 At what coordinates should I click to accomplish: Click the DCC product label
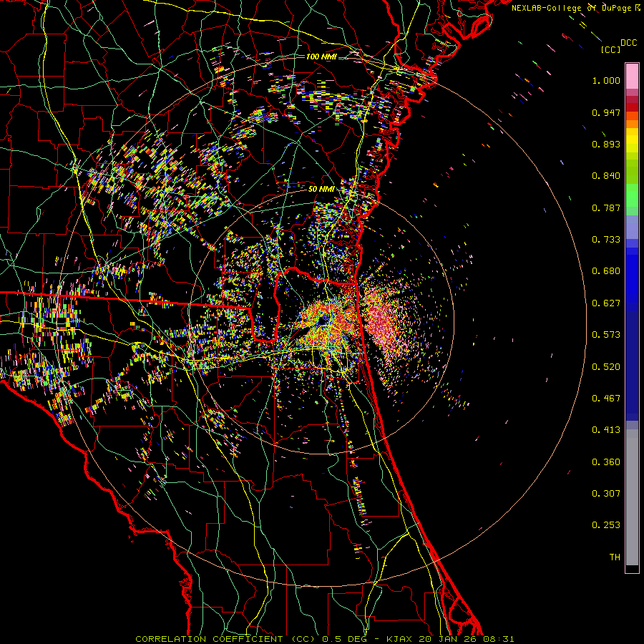pyautogui.click(x=629, y=43)
